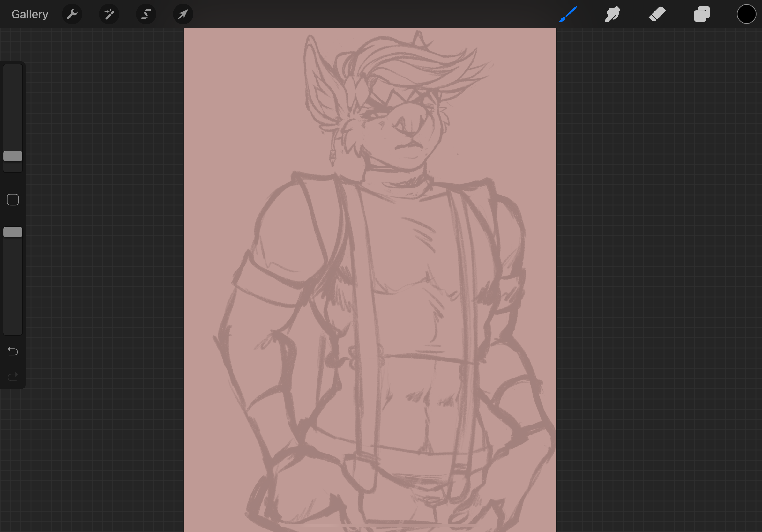Open the black color picker swatch
Viewport: 762px width, 532px height.
(x=746, y=14)
